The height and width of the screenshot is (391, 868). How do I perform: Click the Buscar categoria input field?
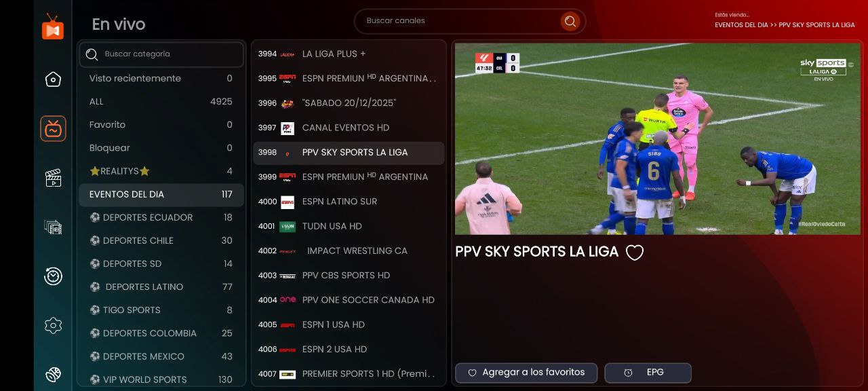tap(161, 54)
